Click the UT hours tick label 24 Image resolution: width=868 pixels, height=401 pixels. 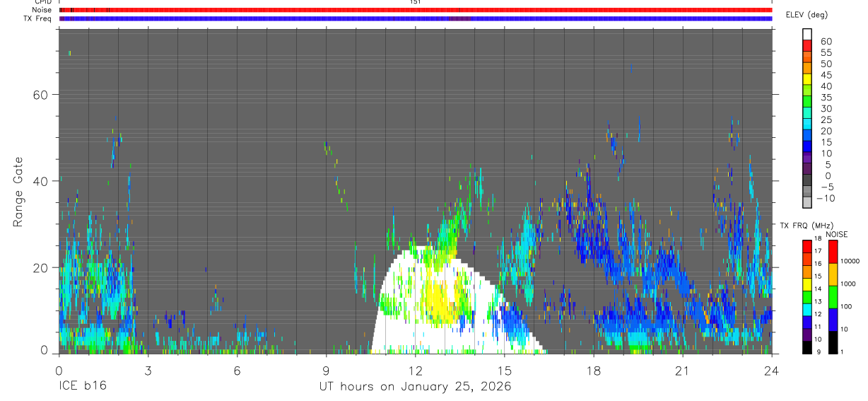(x=772, y=370)
